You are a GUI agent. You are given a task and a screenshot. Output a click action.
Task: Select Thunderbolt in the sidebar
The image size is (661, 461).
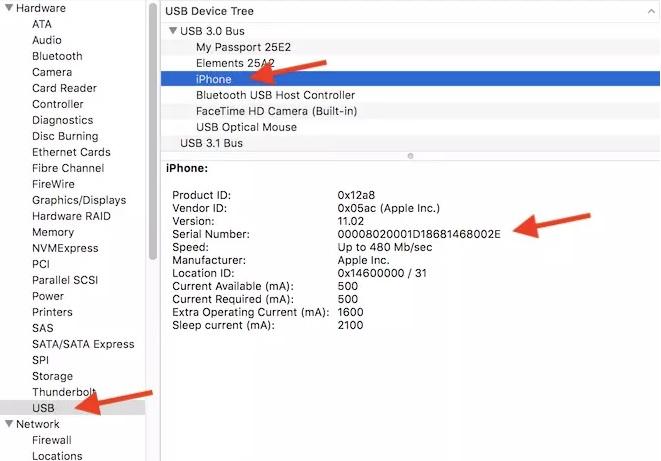pos(64,392)
